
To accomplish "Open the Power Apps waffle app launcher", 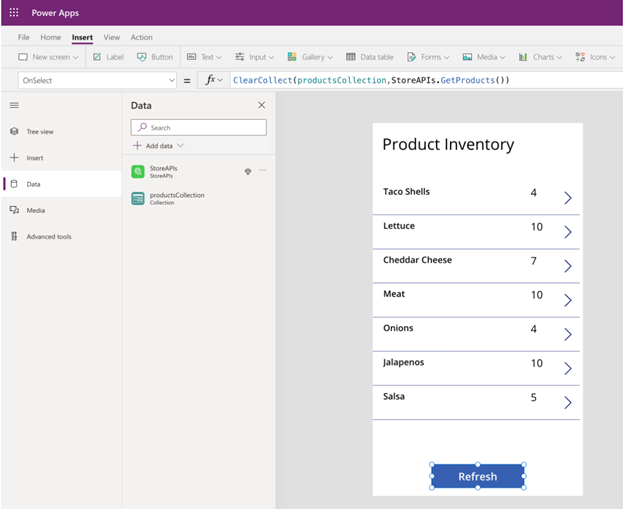I will click(14, 13).
